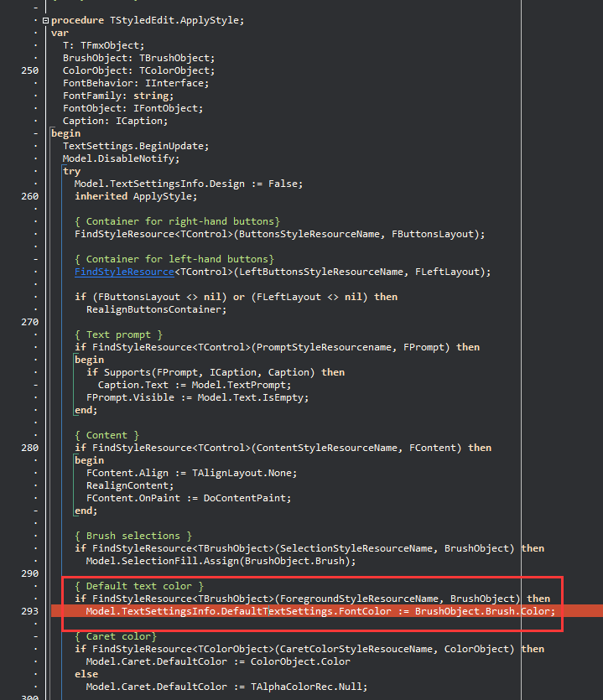Click the 'FontFamily: string;' declaration

tap(118, 96)
